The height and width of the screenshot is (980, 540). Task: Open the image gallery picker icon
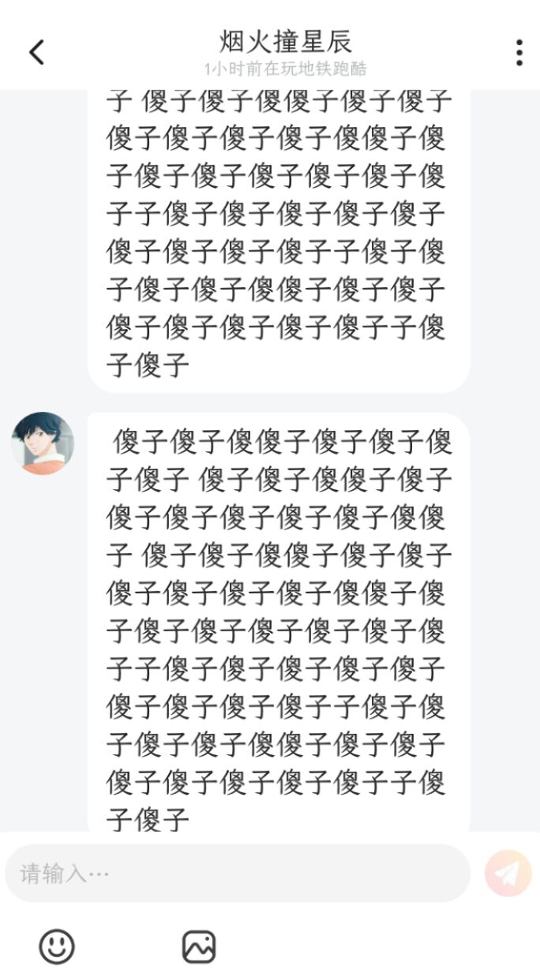click(x=199, y=946)
